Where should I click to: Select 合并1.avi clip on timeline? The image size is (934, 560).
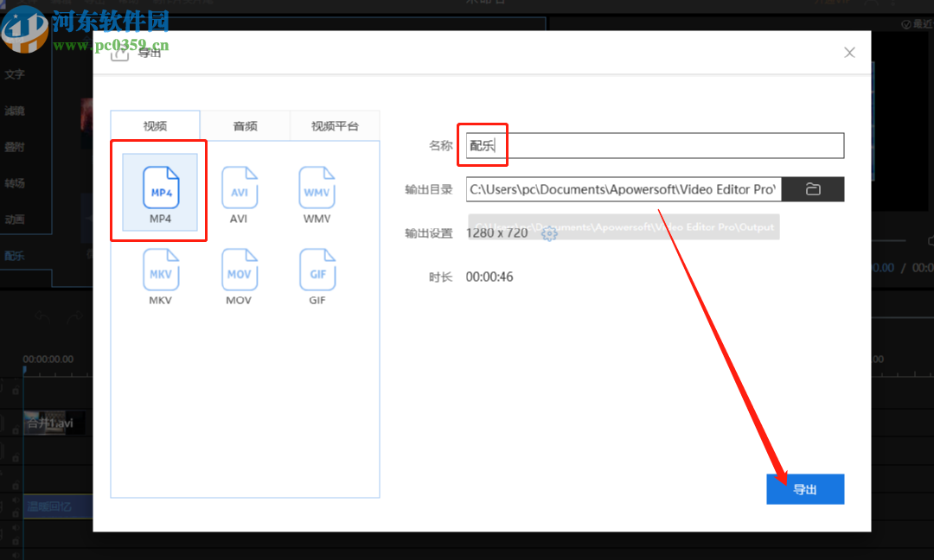point(54,423)
